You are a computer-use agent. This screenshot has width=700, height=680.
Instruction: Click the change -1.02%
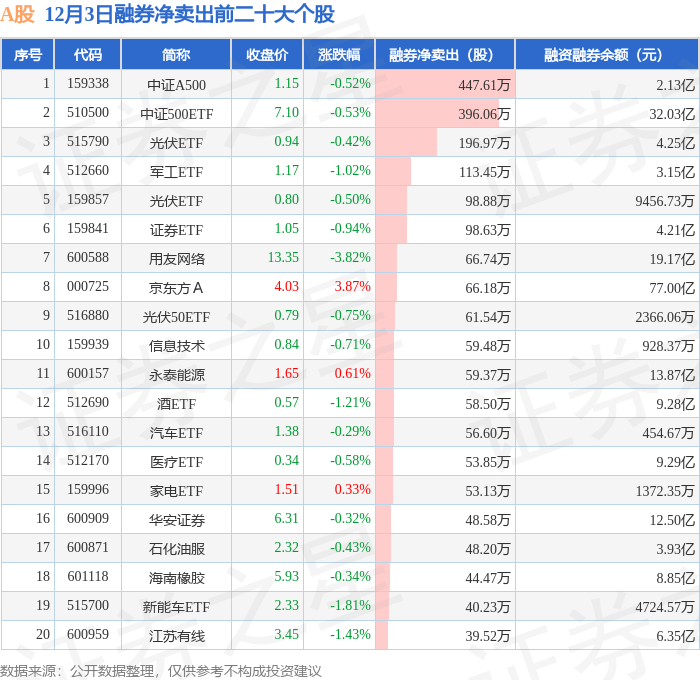pyautogui.click(x=350, y=171)
